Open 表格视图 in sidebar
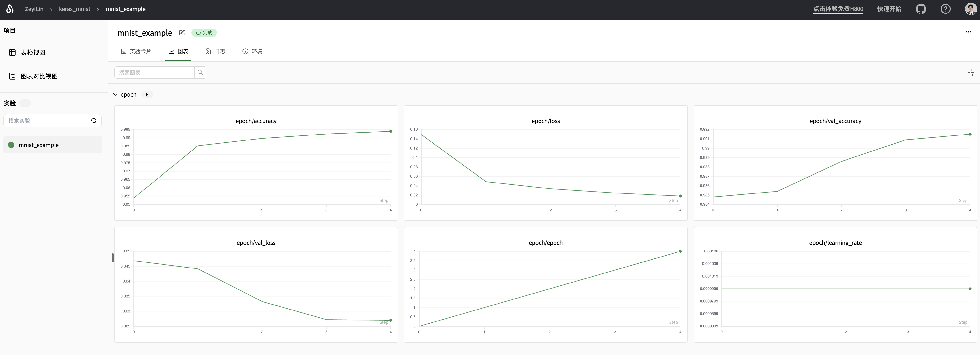This screenshot has height=355, width=980. pos(33,52)
